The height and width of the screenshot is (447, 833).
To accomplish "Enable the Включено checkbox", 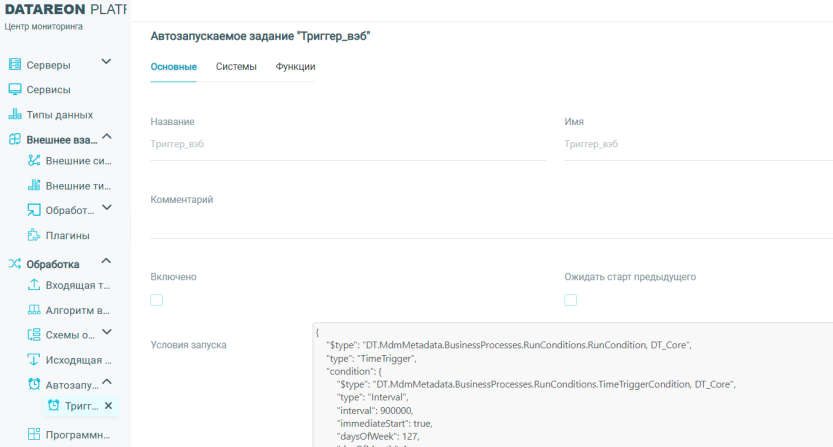I will tap(157, 300).
